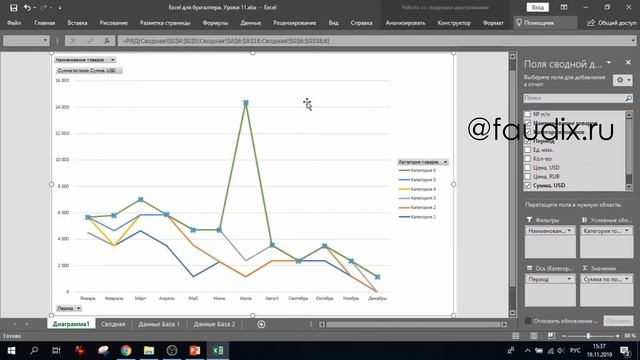The width and height of the screenshot is (640, 360).
Task: Toggle the Ед. изм. field checkbox
Action: point(528,150)
